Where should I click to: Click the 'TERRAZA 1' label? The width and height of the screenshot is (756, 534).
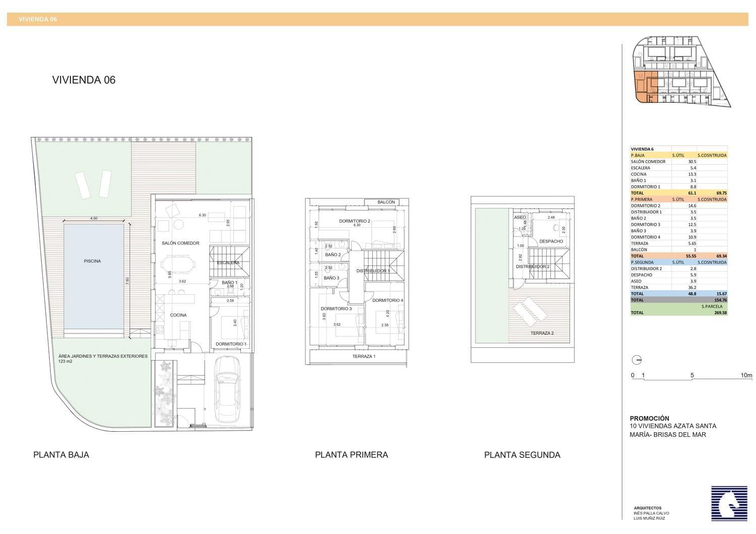(x=363, y=356)
